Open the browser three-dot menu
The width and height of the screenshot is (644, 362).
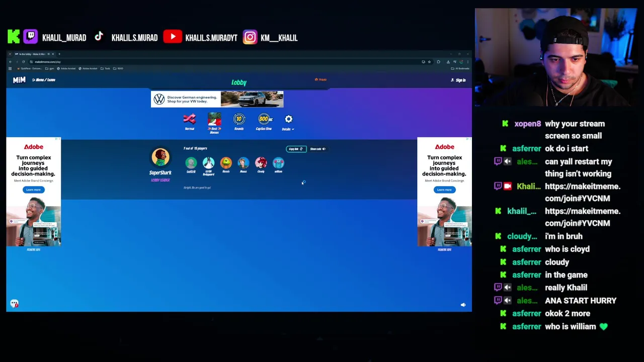(468, 62)
